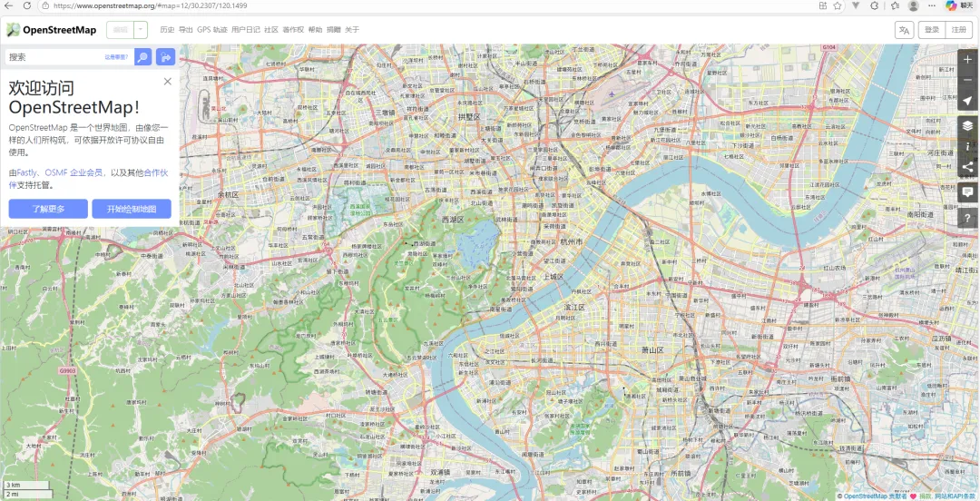The width and height of the screenshot is (980, 501).
Task: Click the 登录 login button
Action: [931, 29]
